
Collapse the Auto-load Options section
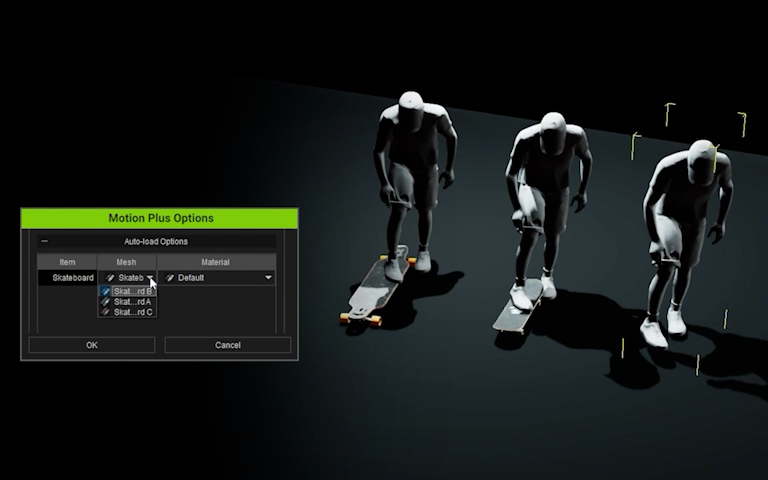44,241
